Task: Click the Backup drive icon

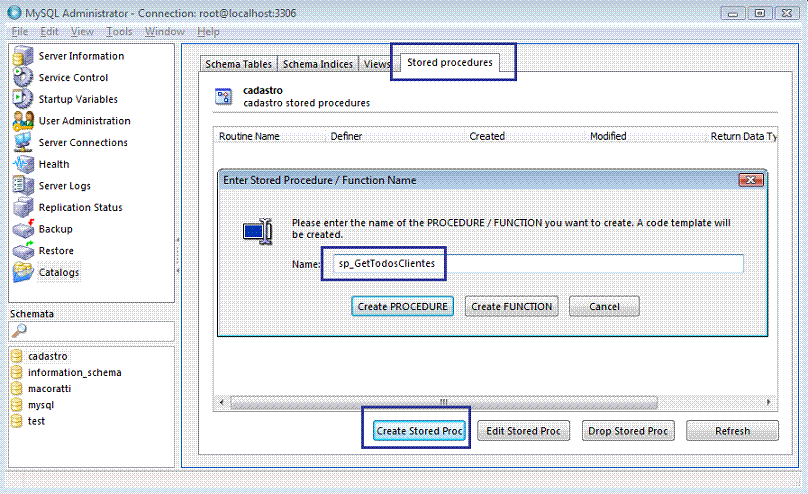Action: pos(23,229)
